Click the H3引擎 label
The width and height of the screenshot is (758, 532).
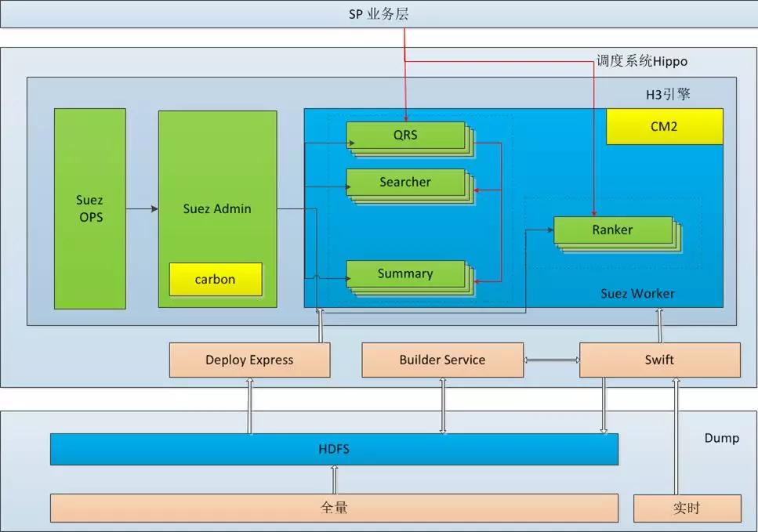pos(668,94)
